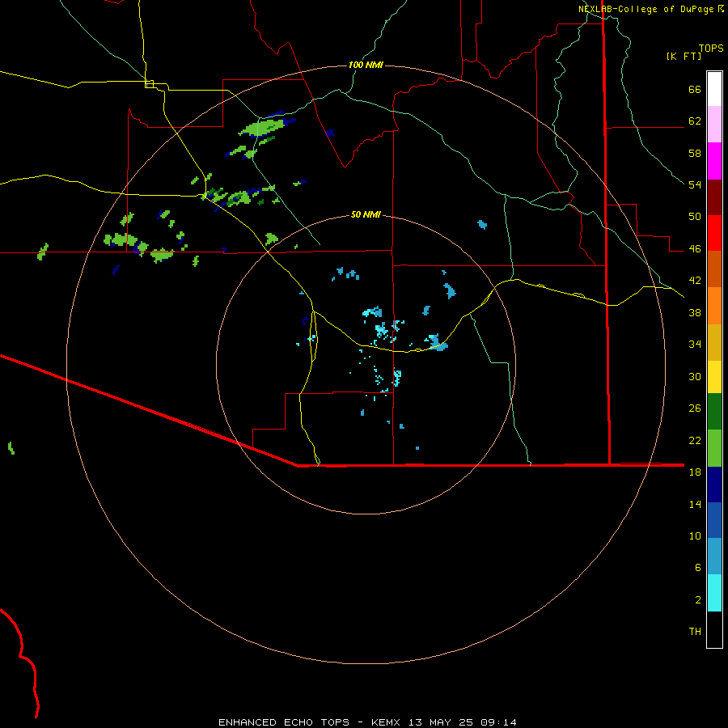Click the '34' value on the legend
Image resolution: width=728 pixels, height=728 pixels.
pos(695,345)
